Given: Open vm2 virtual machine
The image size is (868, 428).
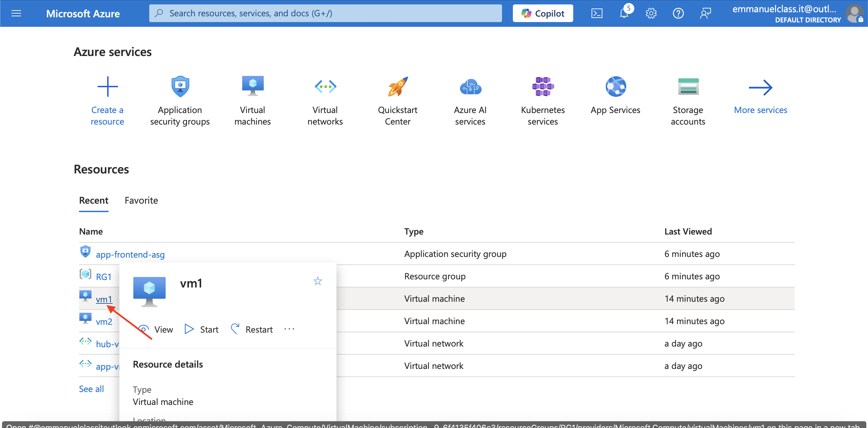Looking at the screenshot, I should point(104,321).
